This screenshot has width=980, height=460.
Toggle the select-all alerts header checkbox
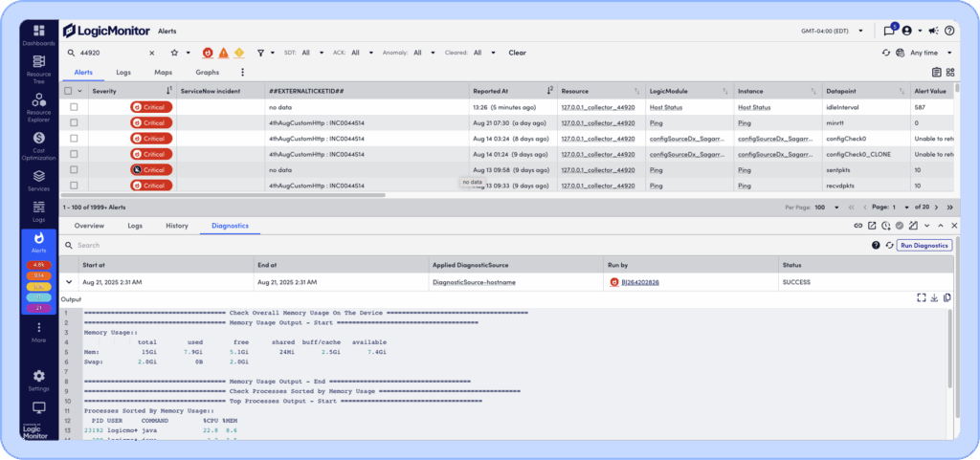pos(69,91)
